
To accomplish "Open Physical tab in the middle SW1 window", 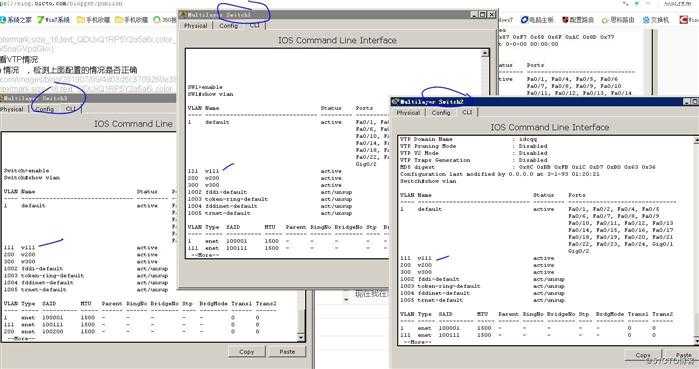I will coord(196,26).
